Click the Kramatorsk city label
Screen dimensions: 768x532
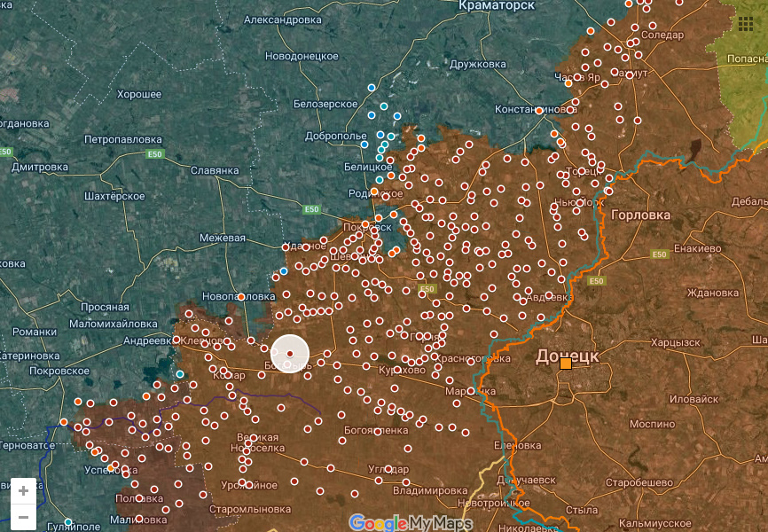497,5
